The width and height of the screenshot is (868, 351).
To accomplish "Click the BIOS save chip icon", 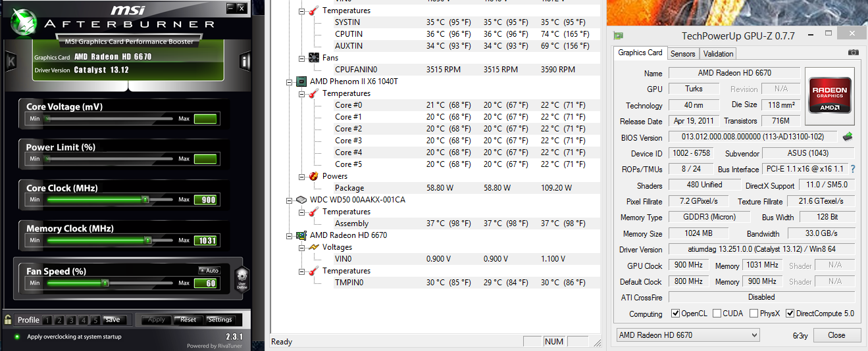I will 848,137.
